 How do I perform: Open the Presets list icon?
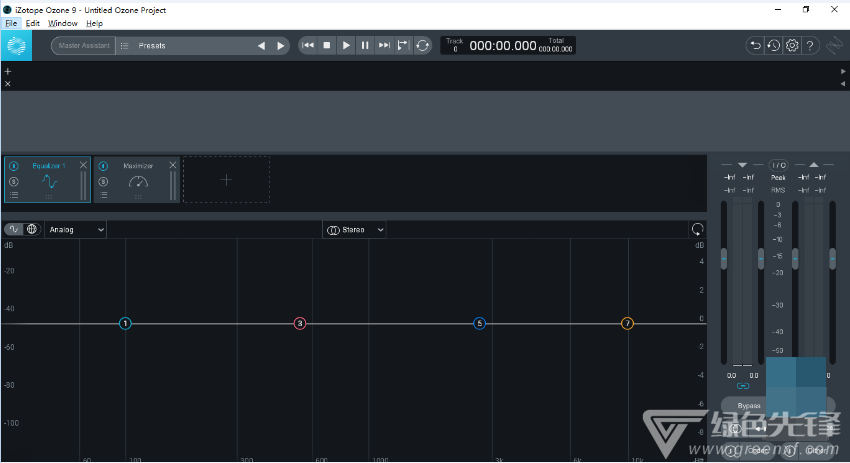pos(125,46)
